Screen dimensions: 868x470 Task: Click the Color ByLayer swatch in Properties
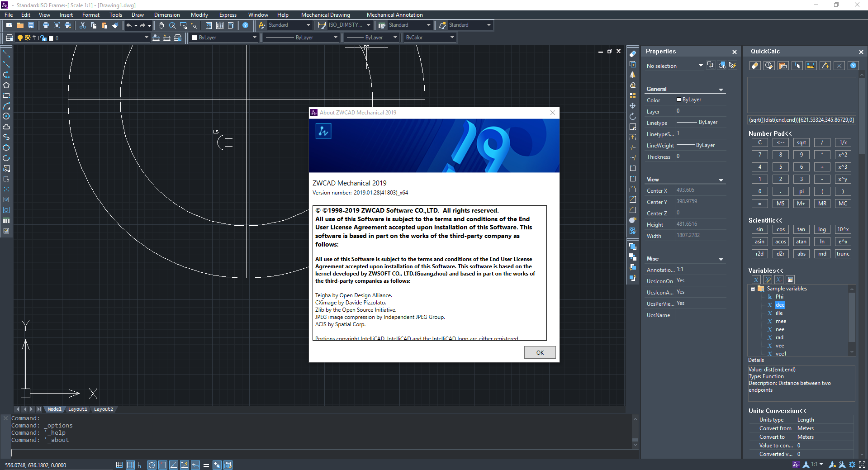point(679,100)
